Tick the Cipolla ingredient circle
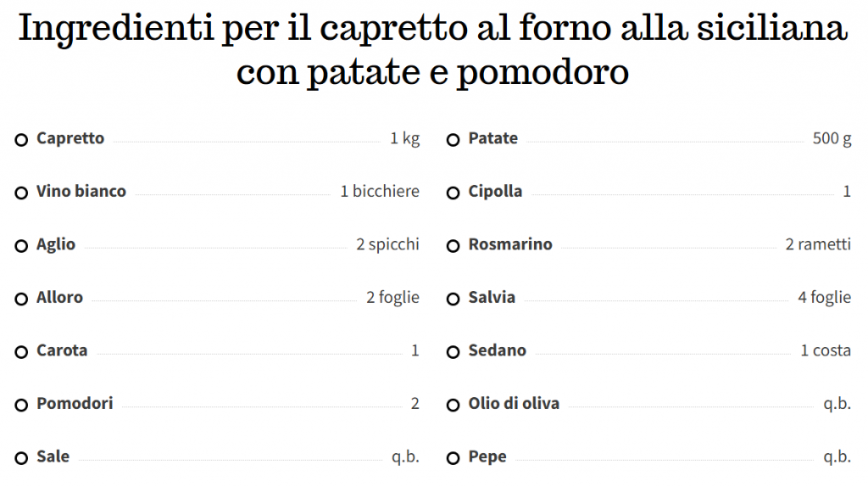Screen dimensions: 868x487 (x=453, y=193)
